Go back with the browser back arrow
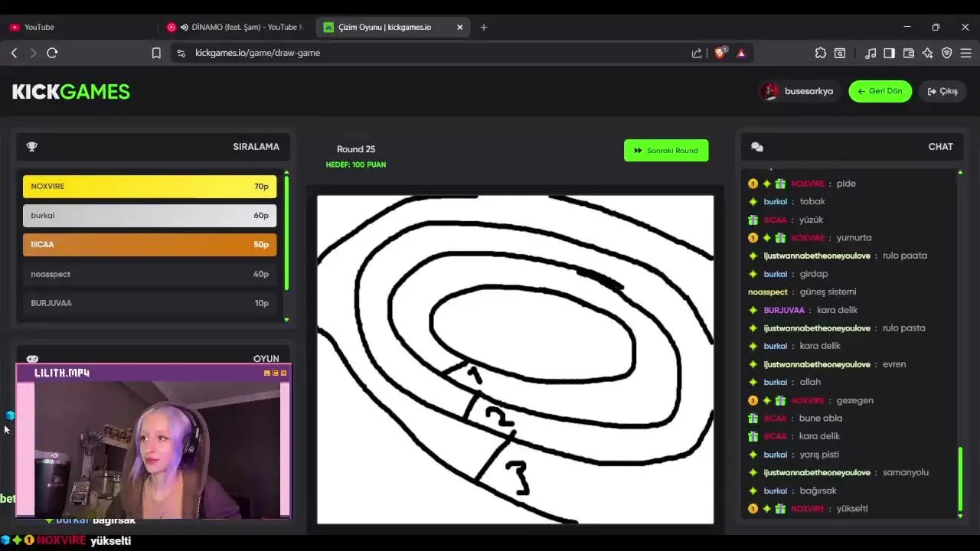This screenshot has width=980, height=551. (14, 53)
